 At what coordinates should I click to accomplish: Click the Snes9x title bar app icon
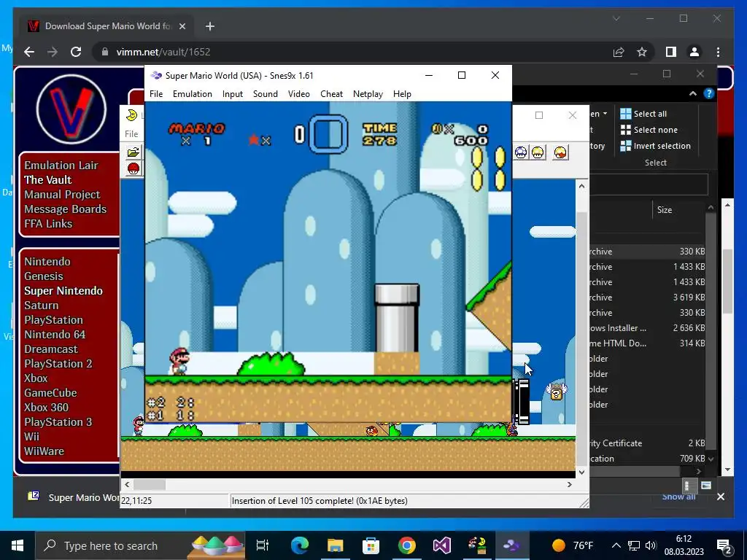point(156,75)
